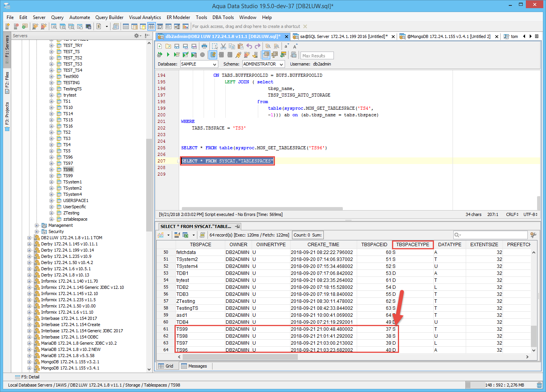Open the Database dropdown showing SAMPLE
Screen dimensions: 546x392
coord(199,64)
